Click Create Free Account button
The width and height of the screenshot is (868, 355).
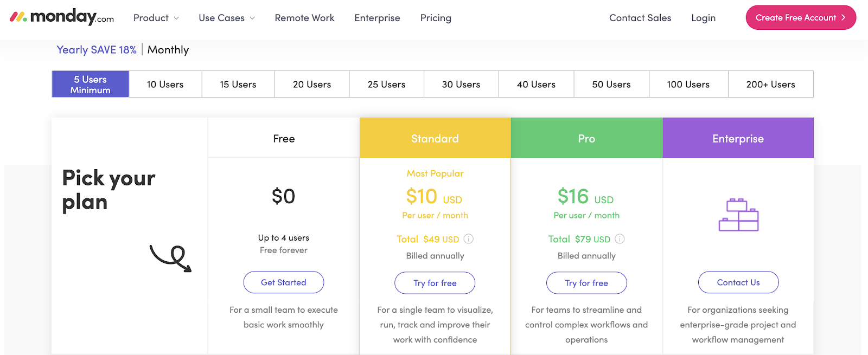pyautogui.click(x=801, y=18)
